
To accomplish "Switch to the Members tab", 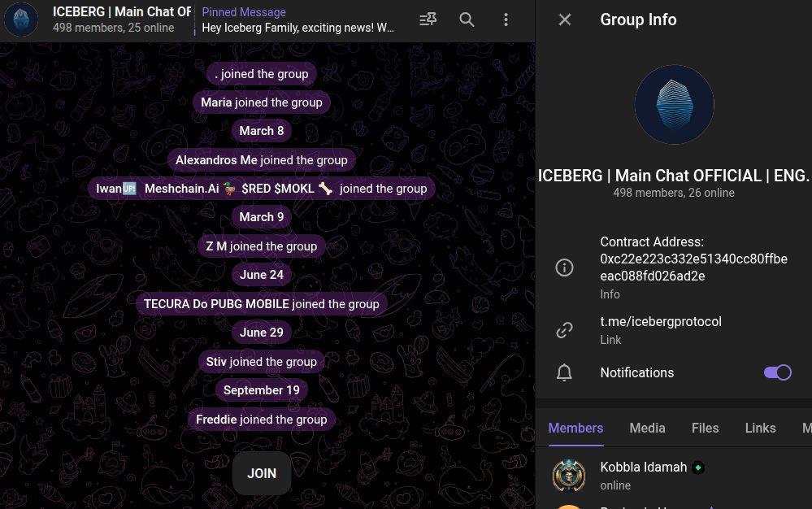I will coord(575,429).
